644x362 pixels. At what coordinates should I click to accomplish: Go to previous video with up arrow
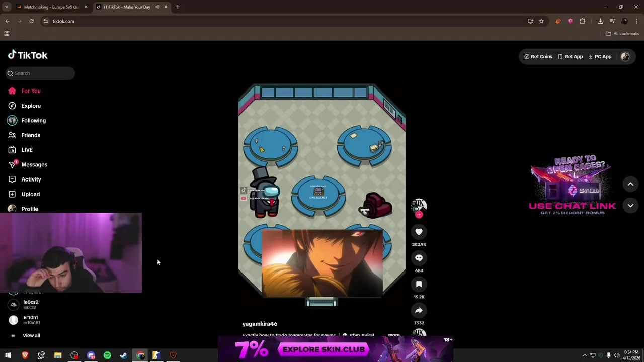coord(630,184)
